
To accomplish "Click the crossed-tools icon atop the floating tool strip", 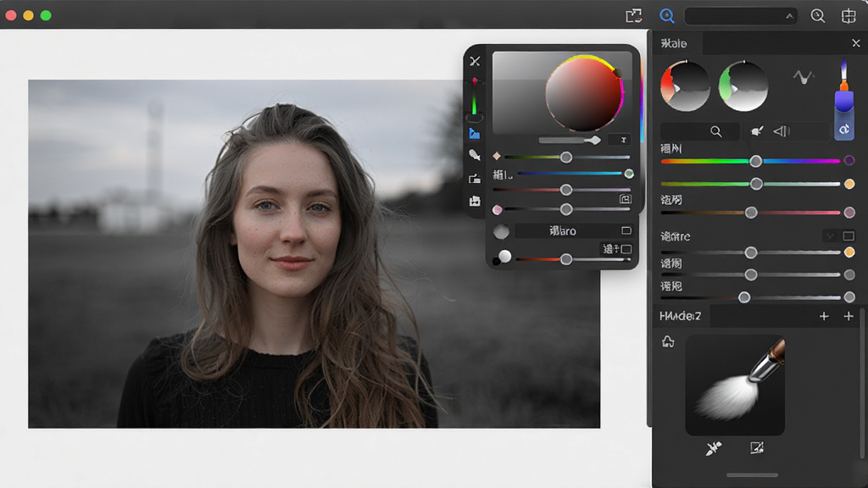I will (475, 61).
